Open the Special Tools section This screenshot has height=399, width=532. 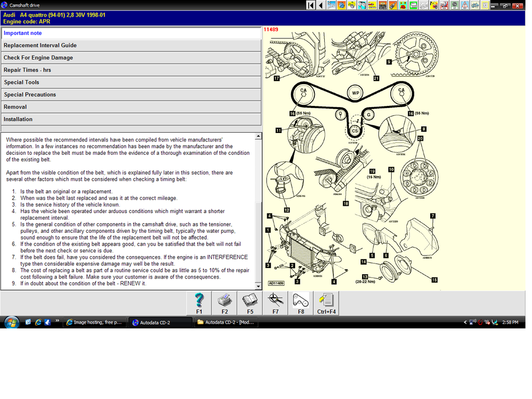pos(131,83)
